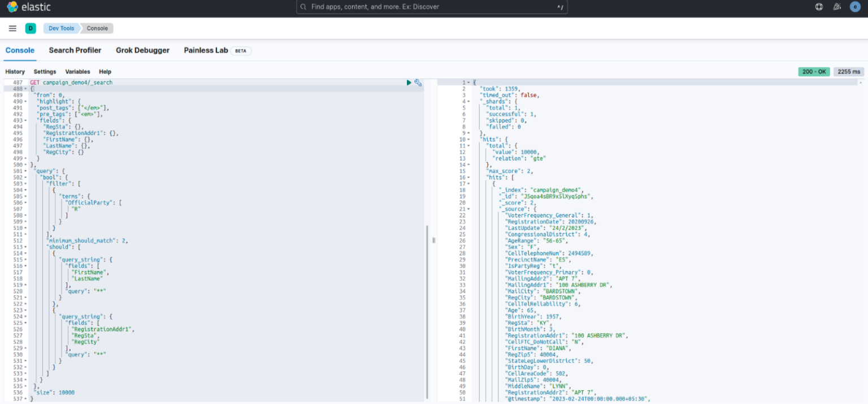Select the green D space icon
This screenshot has width=868, height=404.
31,27
